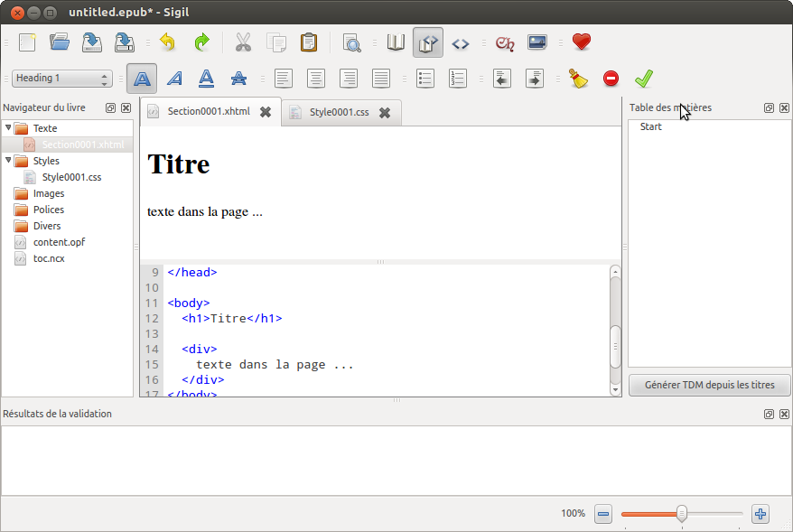Viewport: 793px width, 532px height.
Task: Open the Heading 1 style dropdown
Action: [61, 79]
